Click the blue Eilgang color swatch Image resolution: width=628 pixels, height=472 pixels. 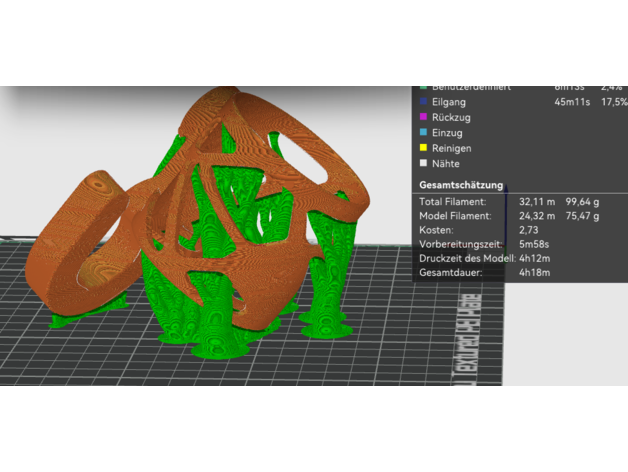[x=423, y=102]
